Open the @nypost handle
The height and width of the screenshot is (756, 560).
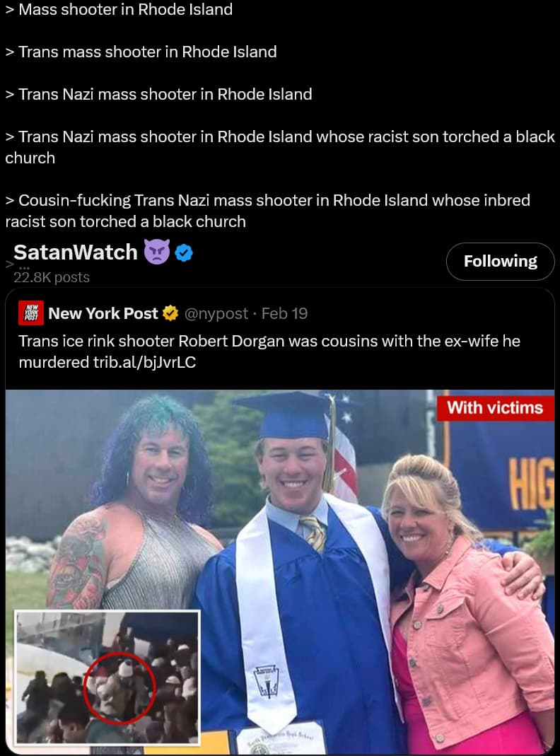[216, 313]
